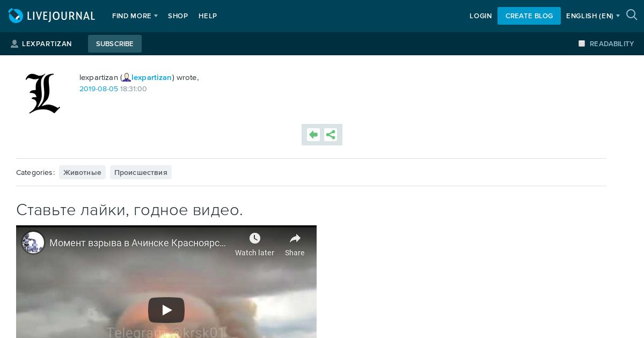Select the Животные category tag

click(82, 172)
